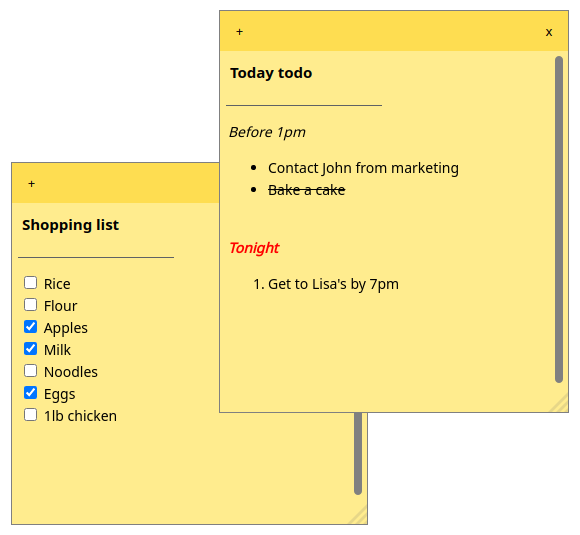Select the Get to Lisa's by 7pm item
Viewport: 580px width, 535px height.
333,284
